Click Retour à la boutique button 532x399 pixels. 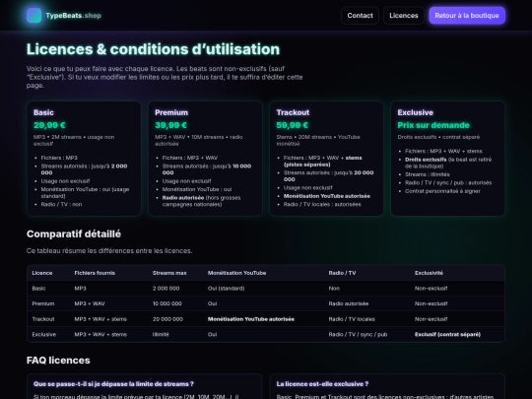pyautogui.click(x=467, y=16)
